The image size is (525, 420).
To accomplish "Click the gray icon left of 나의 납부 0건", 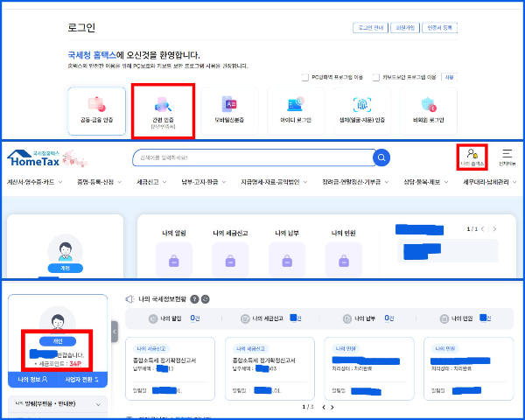I will click(x=347, y=318).
